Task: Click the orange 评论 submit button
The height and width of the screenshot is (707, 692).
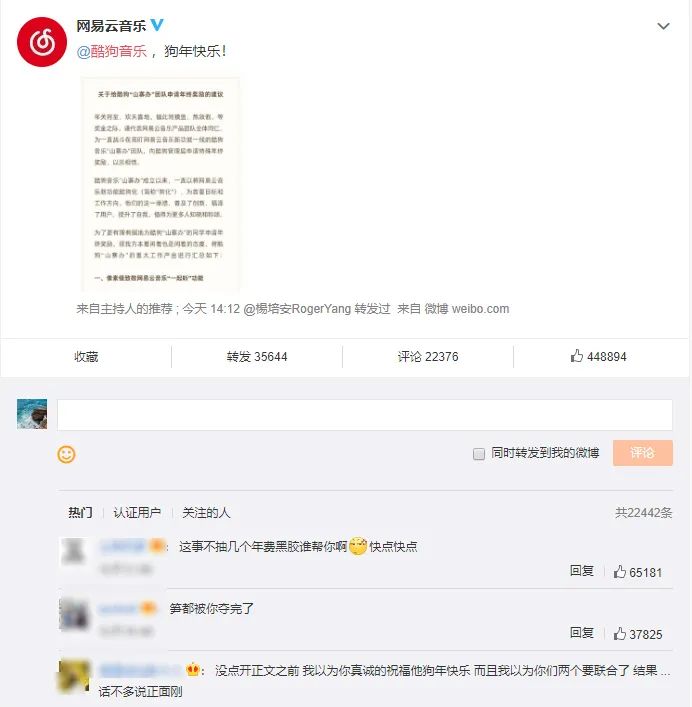Action: [642, 453]
